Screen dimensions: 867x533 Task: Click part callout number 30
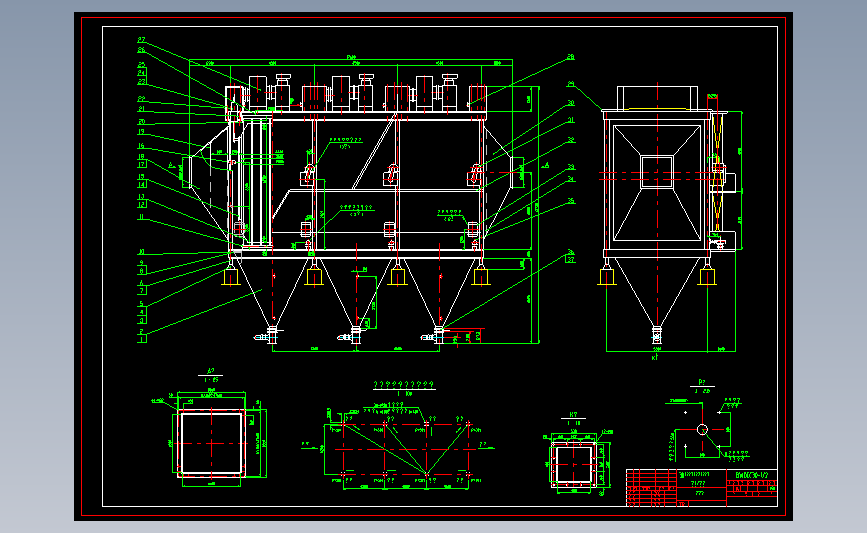571,103
